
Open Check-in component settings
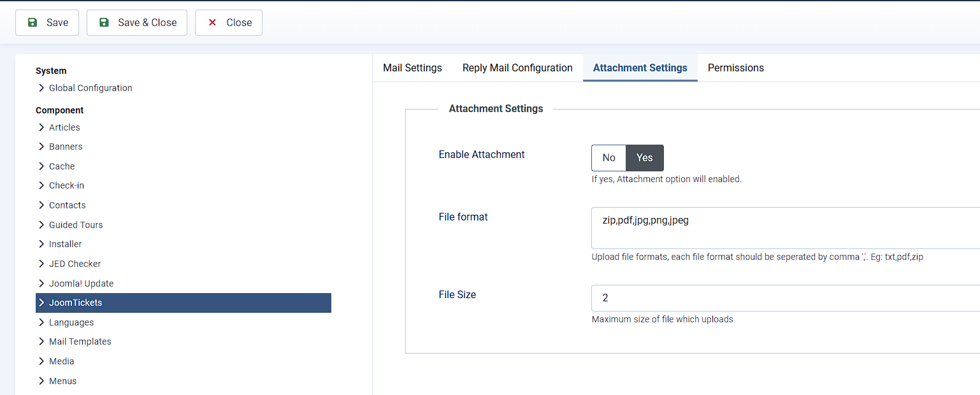click(x=66, y=185)
